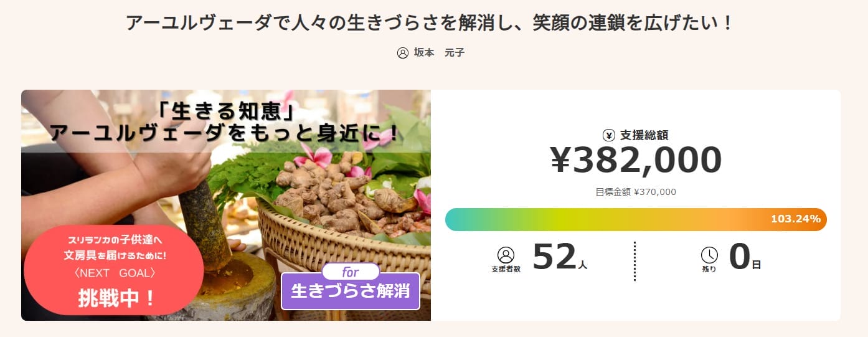
Task: Click the 103.24% percentage label
Action: 795,219
